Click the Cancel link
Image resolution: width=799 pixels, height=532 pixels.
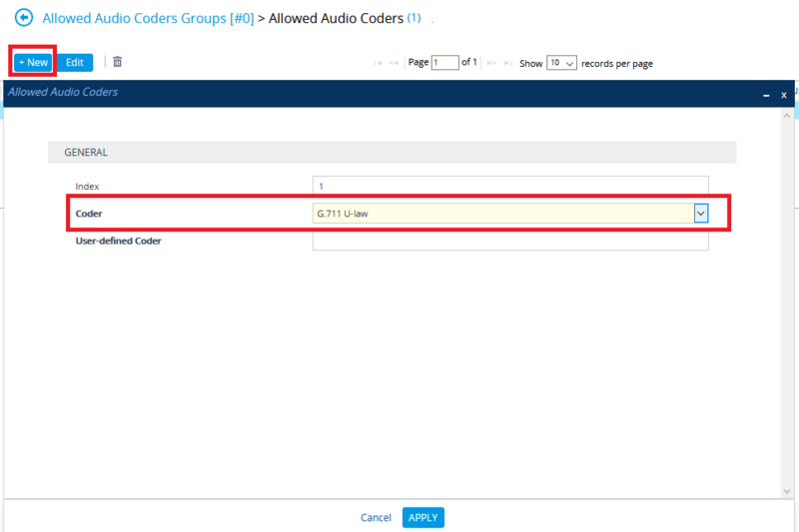376,518
